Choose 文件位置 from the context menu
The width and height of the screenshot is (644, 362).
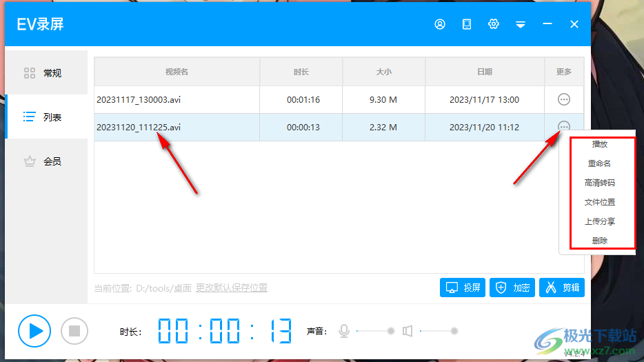point(600,202)
